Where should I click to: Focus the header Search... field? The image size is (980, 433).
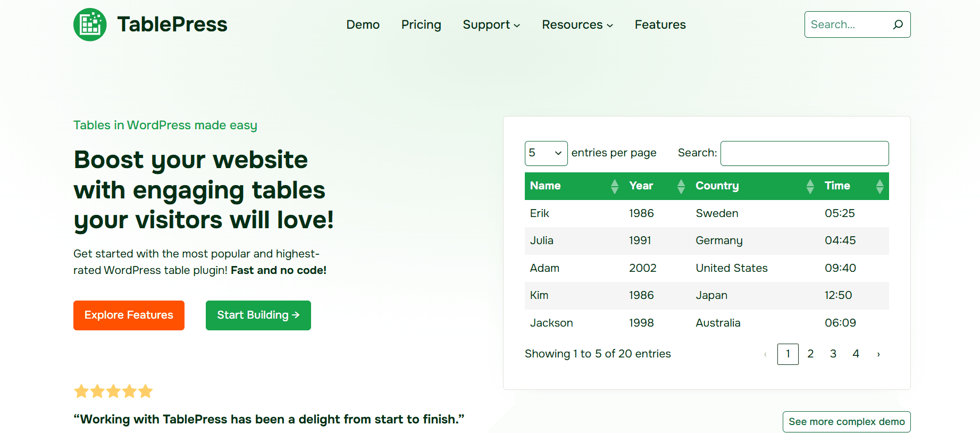[848, 24]
